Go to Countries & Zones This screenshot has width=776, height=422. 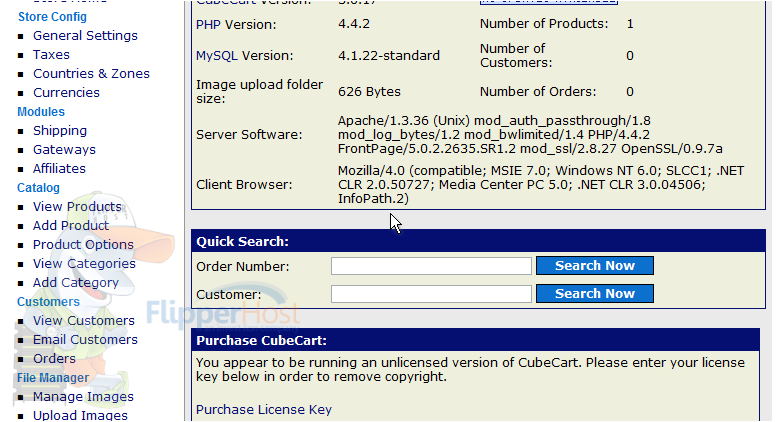coord(91,74)
